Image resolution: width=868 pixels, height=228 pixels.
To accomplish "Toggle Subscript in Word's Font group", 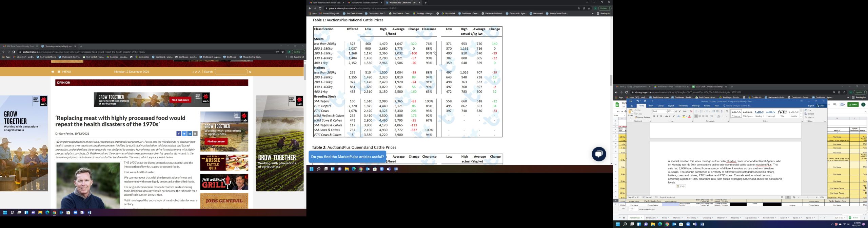I will pos(670,116).
